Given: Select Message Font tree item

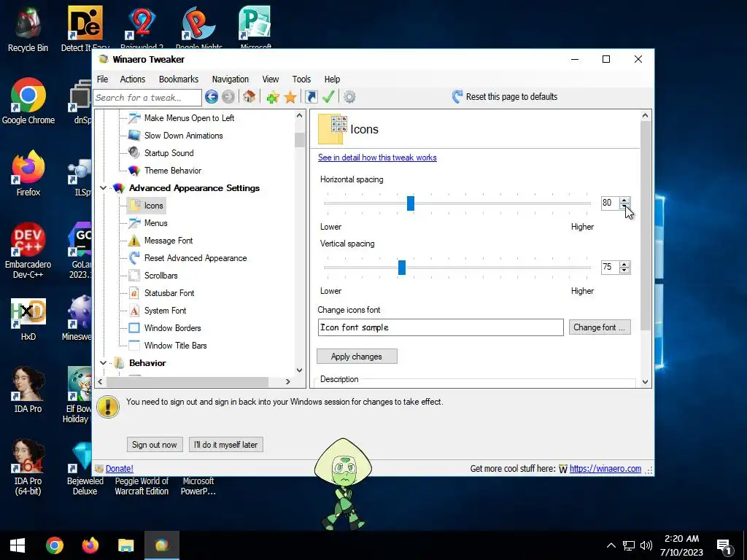Looking at the screenshot, I should coord(169,241).
